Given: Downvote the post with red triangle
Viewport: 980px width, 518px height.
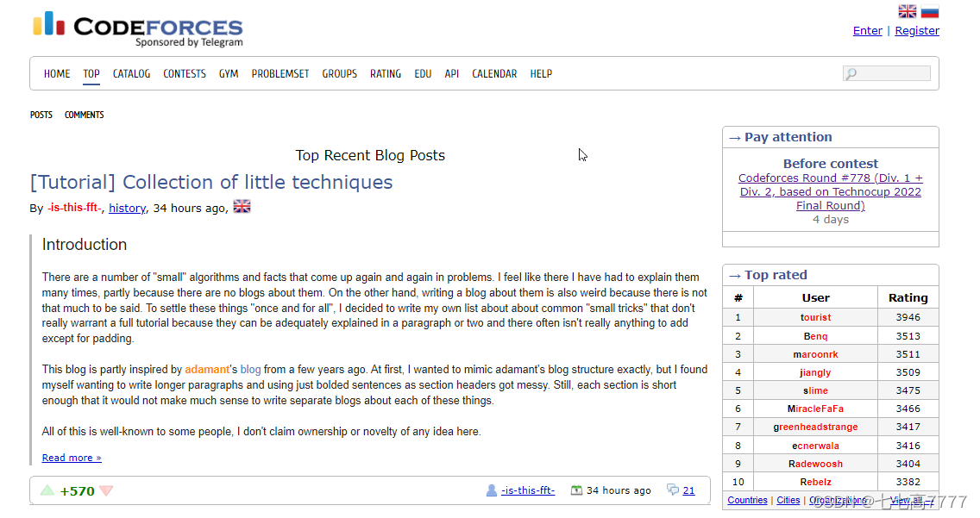Looking at the screenshot, I should [106, 490].
